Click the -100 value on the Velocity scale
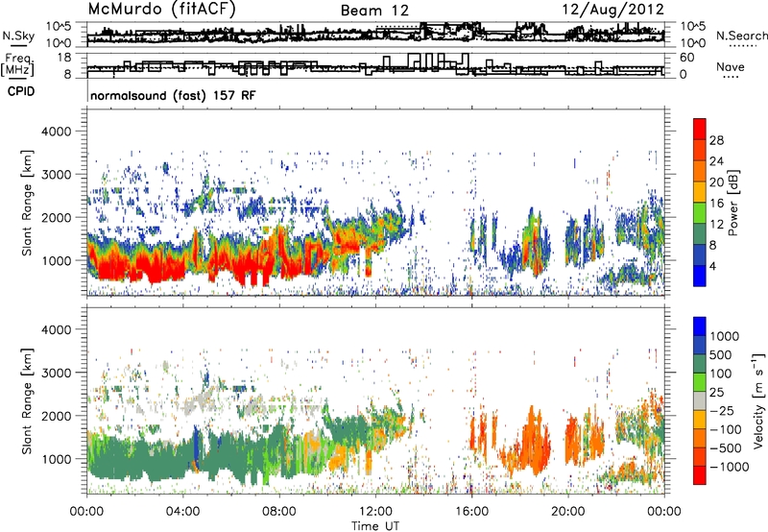Viewport: 768px width, 532px height. point(726,429)
